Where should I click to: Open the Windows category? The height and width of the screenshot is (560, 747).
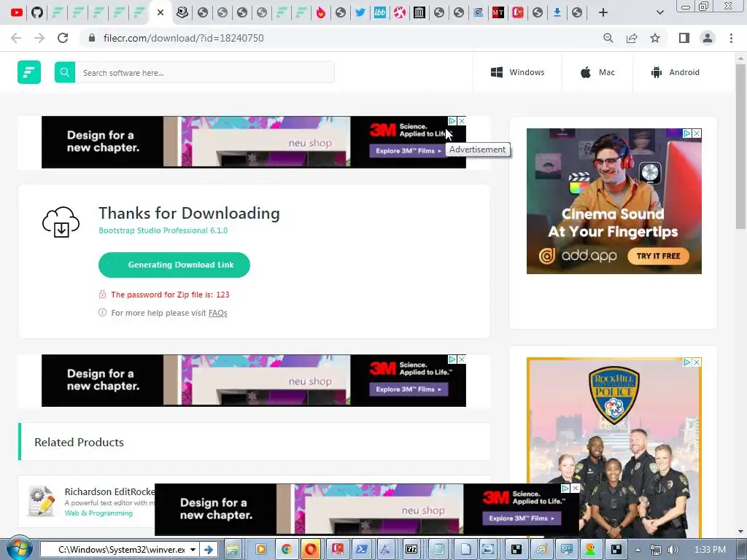point(517,72)
